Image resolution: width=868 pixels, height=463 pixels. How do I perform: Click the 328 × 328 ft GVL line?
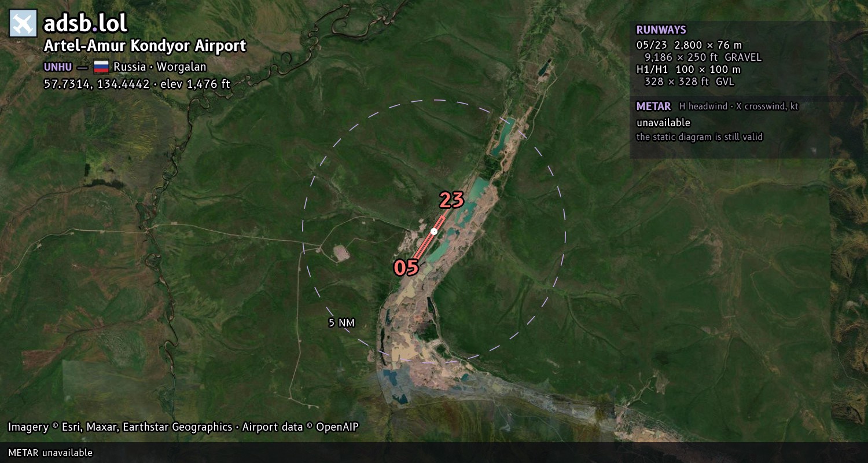tap(689, 82)
